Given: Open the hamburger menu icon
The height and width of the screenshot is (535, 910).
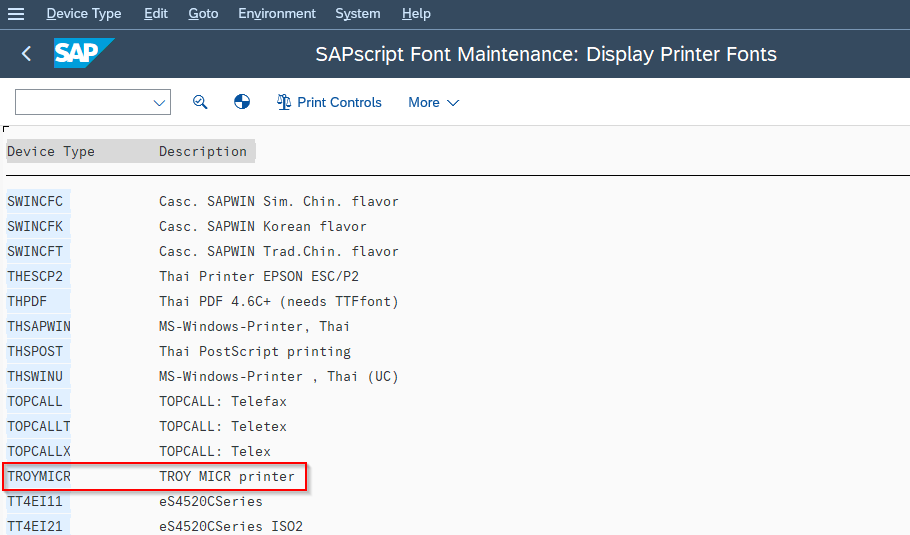Looking at the screenshot, I should pos(16,13).
